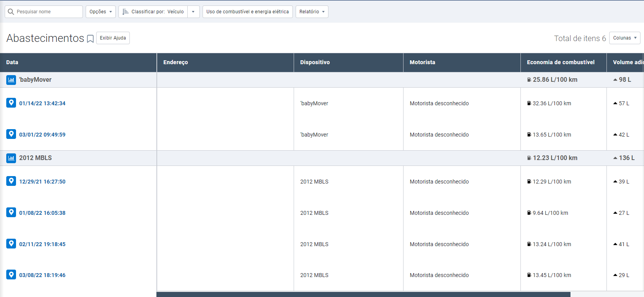Click the chart icon for 2012 MBLS group
Viewport: 644px width, 297px height.
[x=11, y=158]
